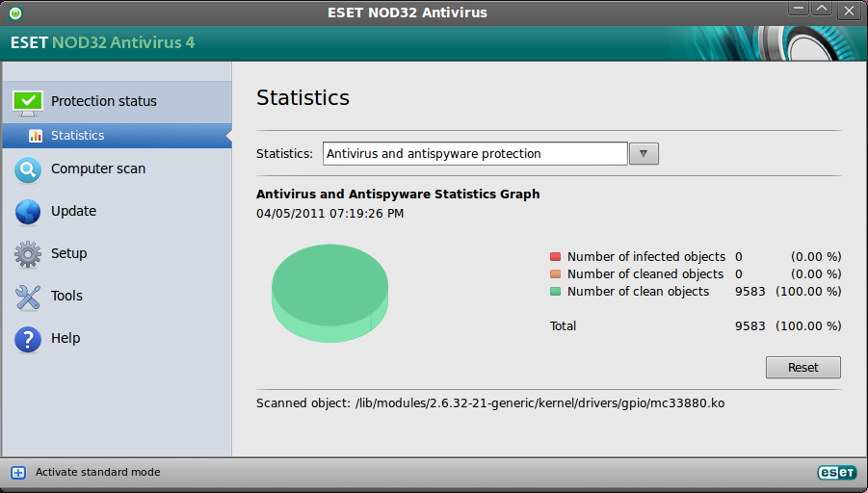Click 'Number of infected objects' label
This screenshot has height=493, width=868.
(x=646, y=257)
